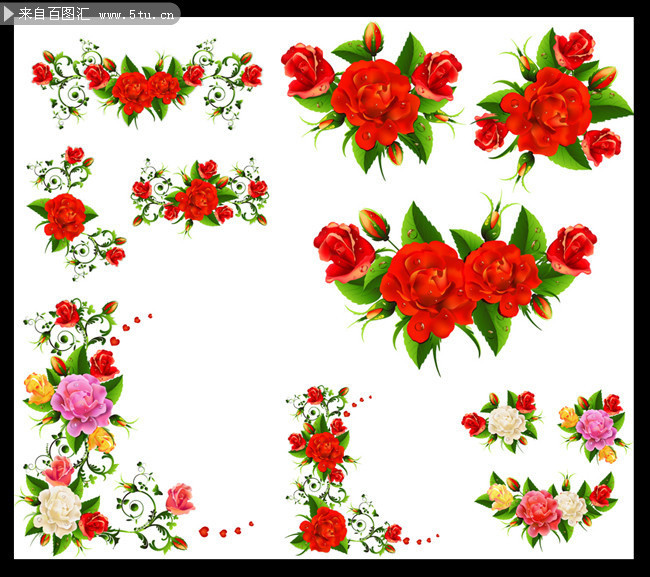Open the www.5tu.cn source link
Image resolution: width=650 pixels, height=577 pixels.
[137, 15]
